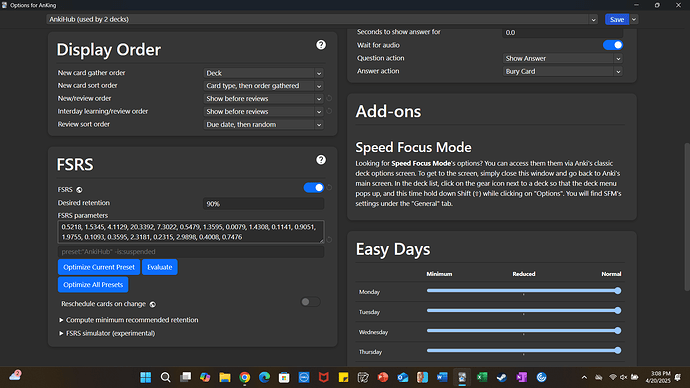Open Google Chrome from the taskbar
Viewport: 690px width, 388px height.
(x=245, y=377)
